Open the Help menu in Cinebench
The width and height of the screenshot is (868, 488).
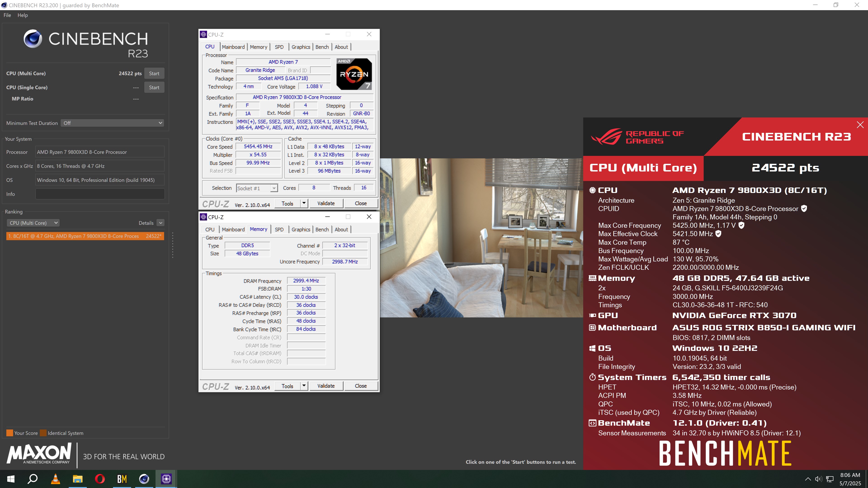[x=23, y=15]
